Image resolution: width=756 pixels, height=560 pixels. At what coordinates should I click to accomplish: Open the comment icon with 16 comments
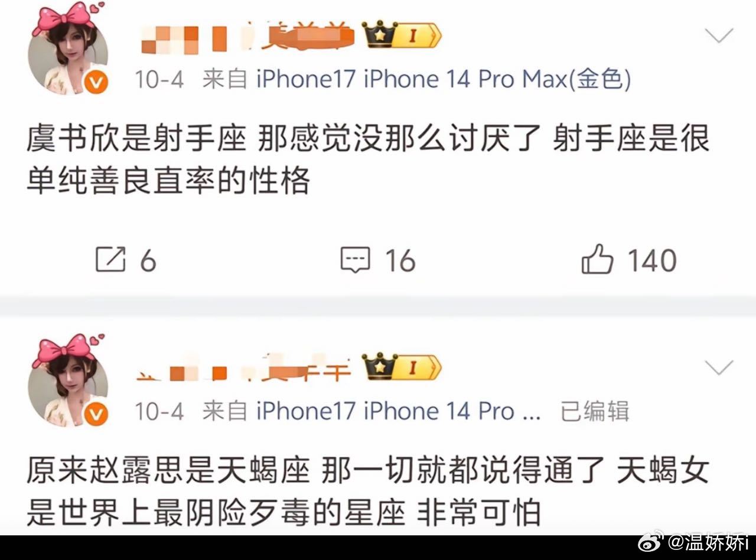[x=356, y=260]
